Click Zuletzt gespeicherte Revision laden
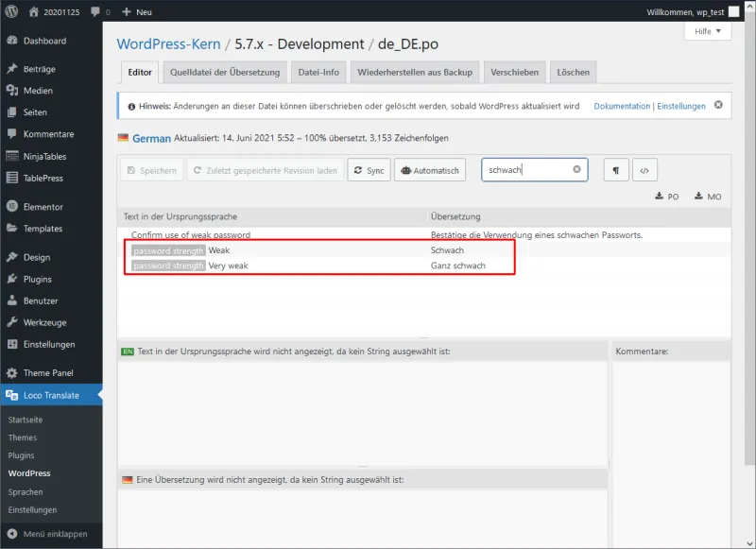This screenshot has width=756, height=549. click(x=266, y=170)
